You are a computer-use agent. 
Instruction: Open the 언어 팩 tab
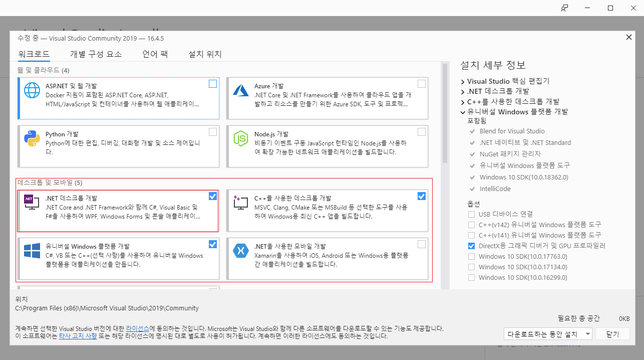[155, 54]
